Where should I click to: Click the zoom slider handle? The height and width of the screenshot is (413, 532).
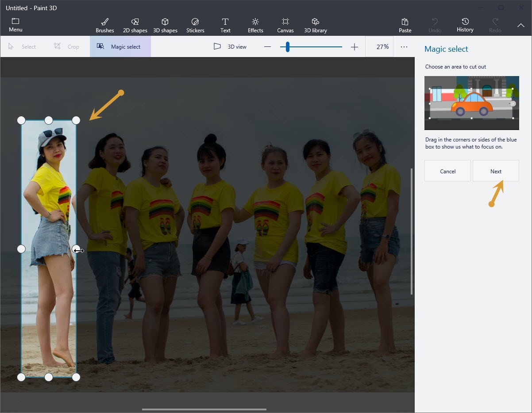288,46
